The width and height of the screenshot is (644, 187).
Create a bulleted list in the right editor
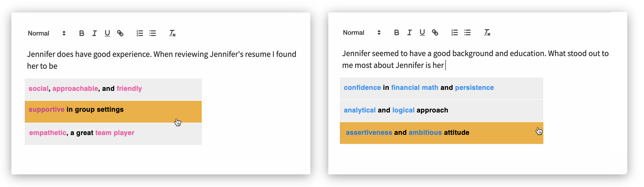(468, 33)
